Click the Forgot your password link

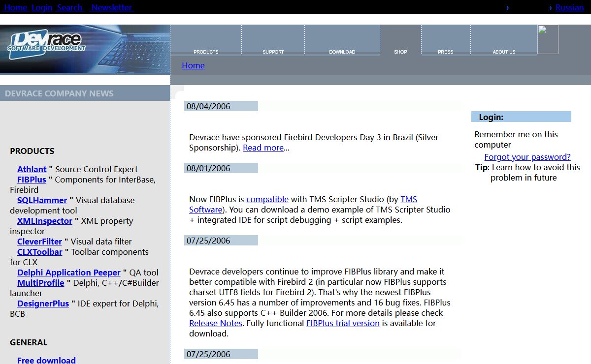coord(527,157)
